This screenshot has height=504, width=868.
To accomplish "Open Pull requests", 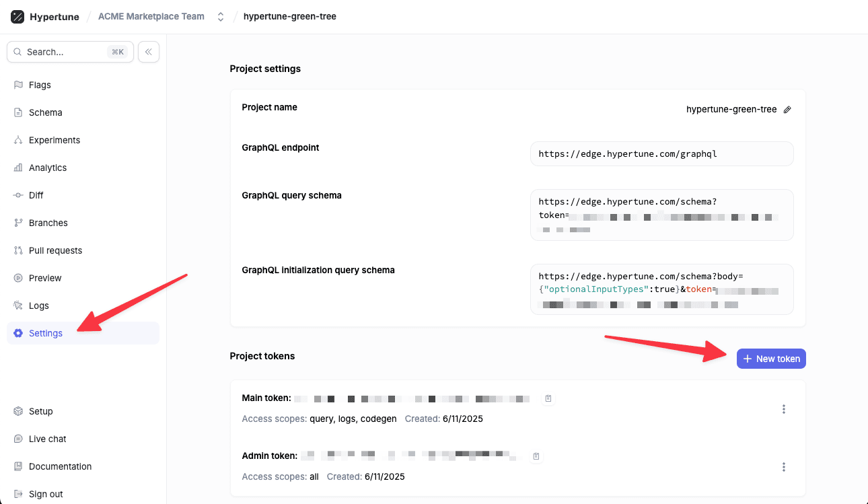I will point(55,250).
